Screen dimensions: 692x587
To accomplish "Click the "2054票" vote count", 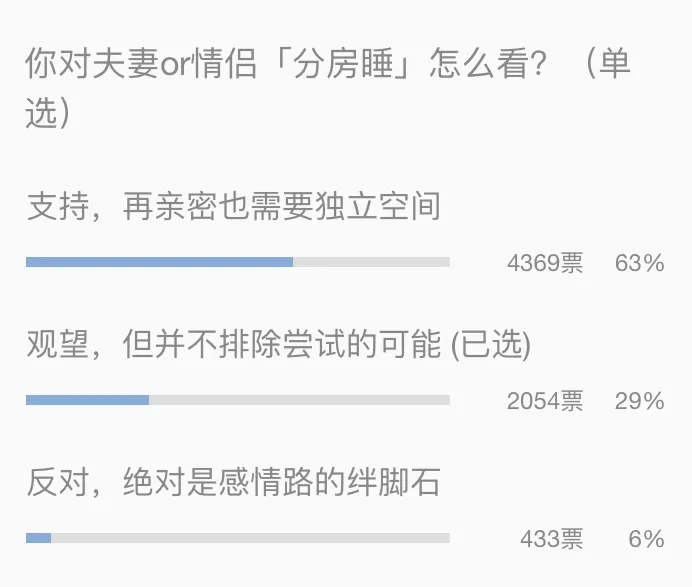I will 544,402.
